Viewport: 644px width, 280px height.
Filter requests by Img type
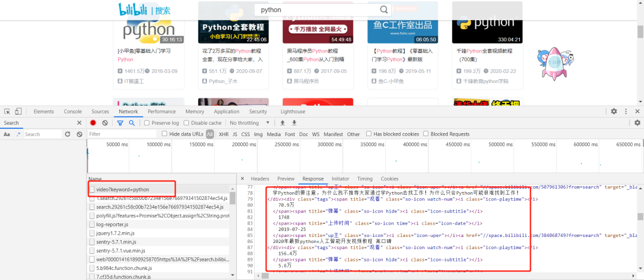tap(258, 134)
